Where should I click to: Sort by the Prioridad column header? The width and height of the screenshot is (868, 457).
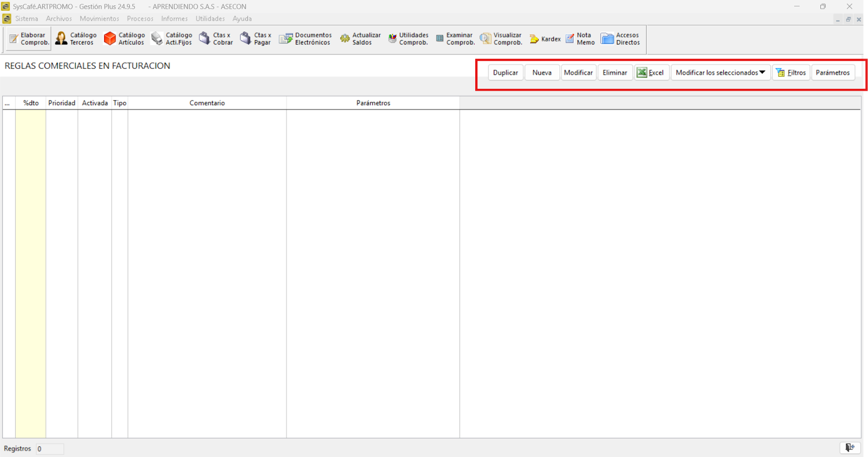point(62,103)
